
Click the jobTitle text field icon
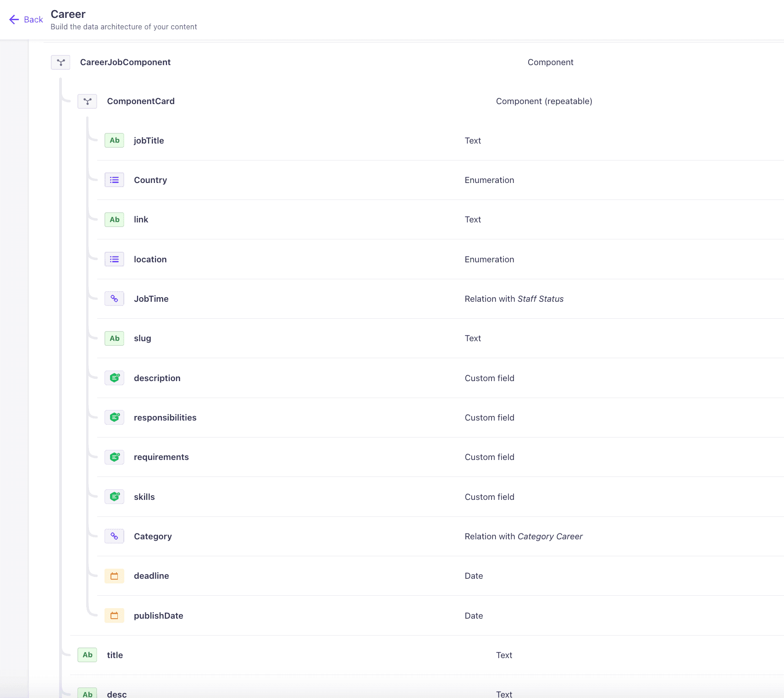(114, 141)
